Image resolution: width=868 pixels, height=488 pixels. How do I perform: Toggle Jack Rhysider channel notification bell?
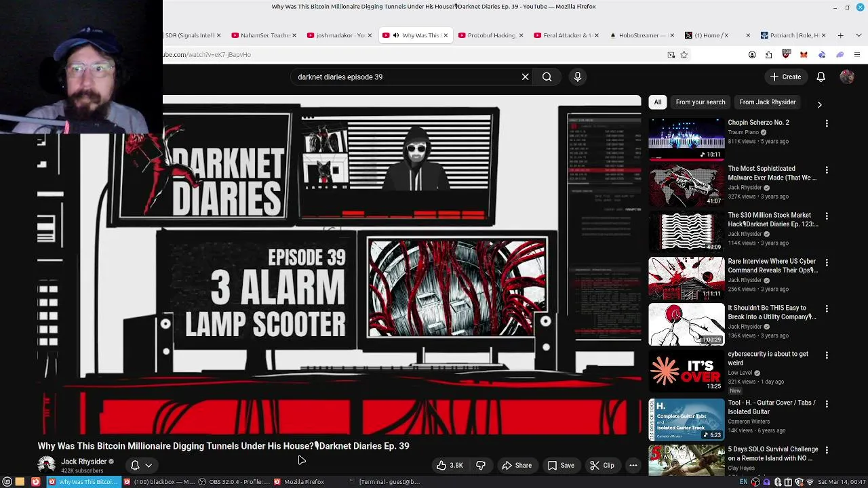135,465
